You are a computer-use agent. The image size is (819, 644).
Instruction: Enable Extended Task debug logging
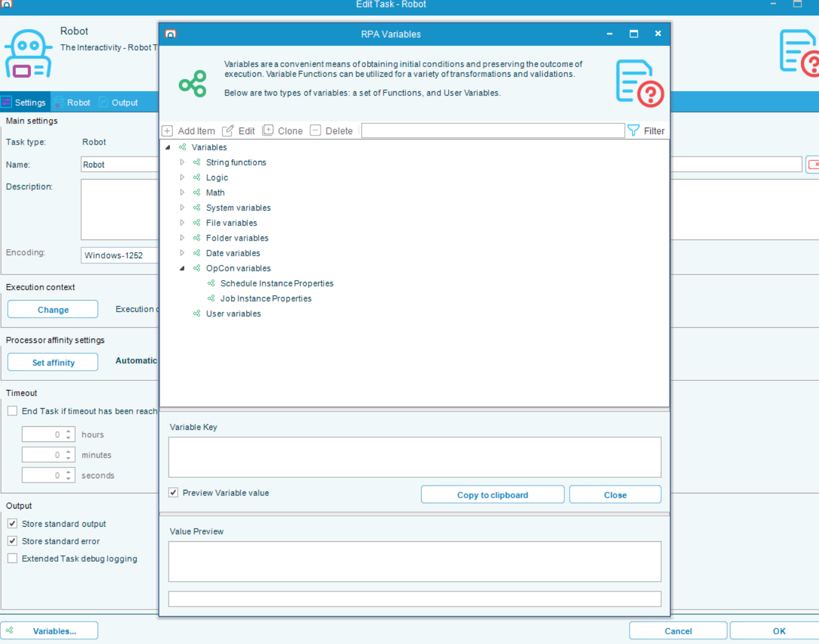click(12, 558)
